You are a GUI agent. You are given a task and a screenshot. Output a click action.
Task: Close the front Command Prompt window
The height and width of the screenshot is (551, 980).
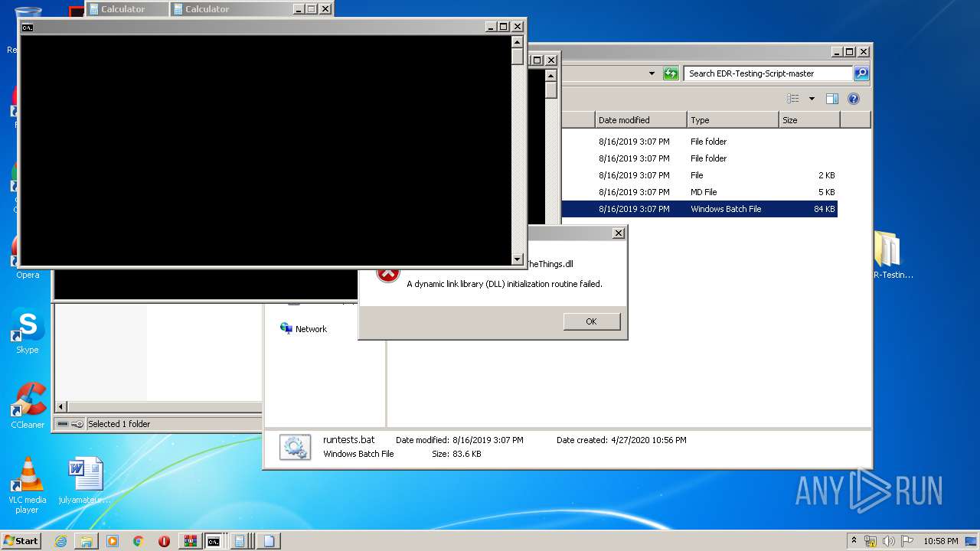(517, 27)
